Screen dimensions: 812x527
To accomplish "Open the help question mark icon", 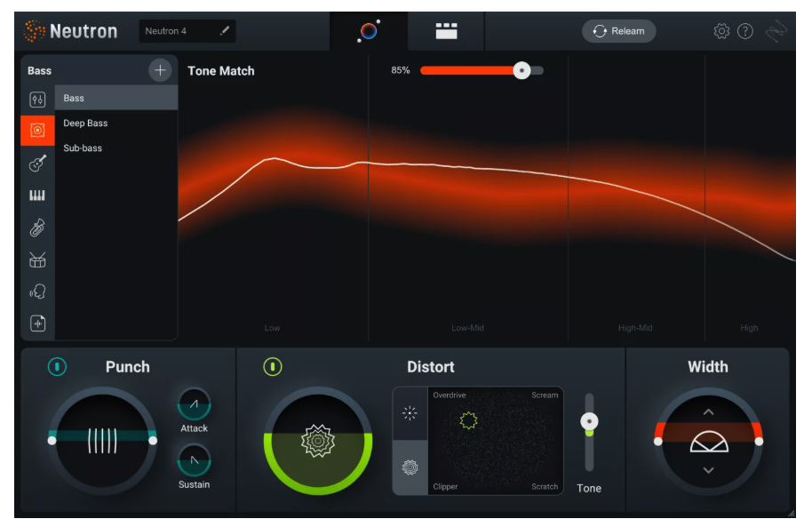I will [x=745, y=31].
